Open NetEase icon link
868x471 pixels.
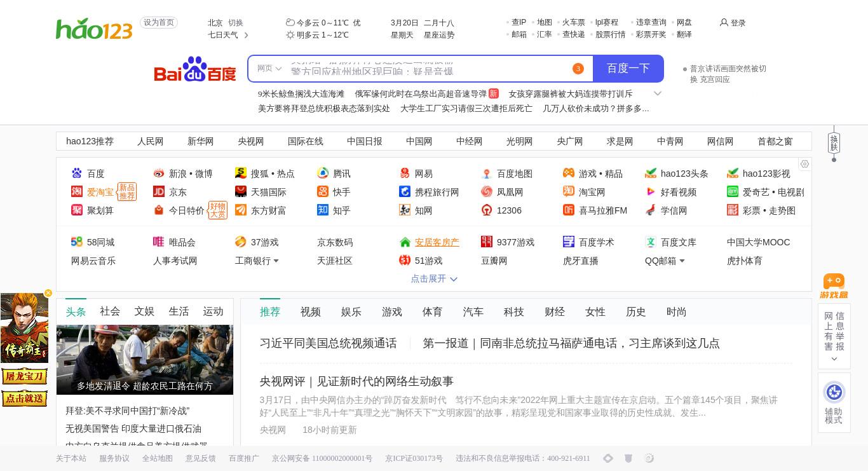(405, 174)
